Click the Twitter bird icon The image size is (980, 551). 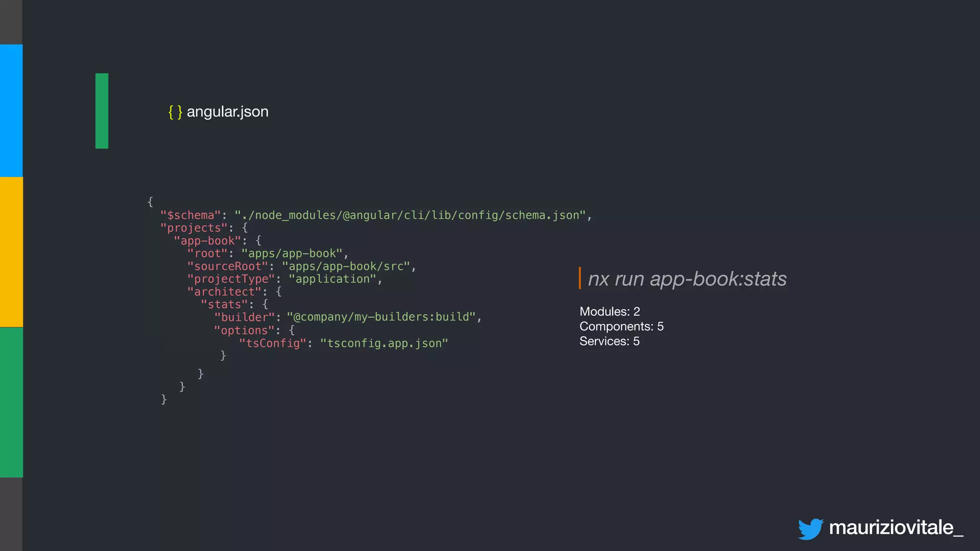811,529
